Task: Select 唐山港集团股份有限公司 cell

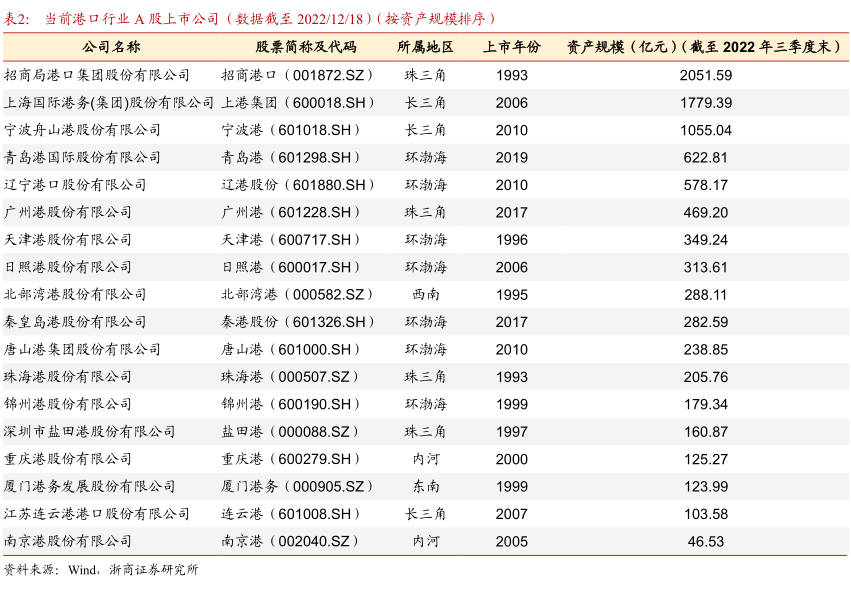Action: point(82,349)
